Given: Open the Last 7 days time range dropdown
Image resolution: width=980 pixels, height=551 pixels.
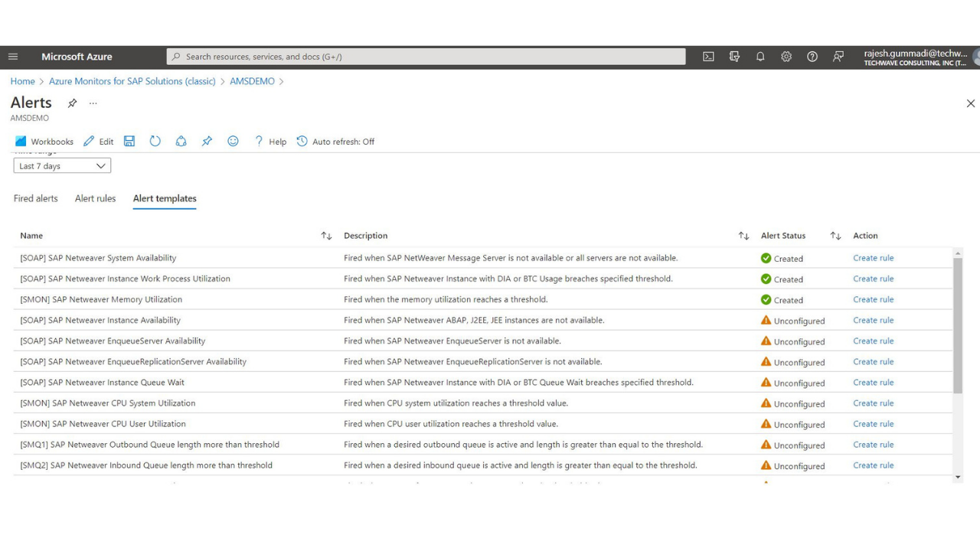Looking at the screenshot, I should (62, 166).
